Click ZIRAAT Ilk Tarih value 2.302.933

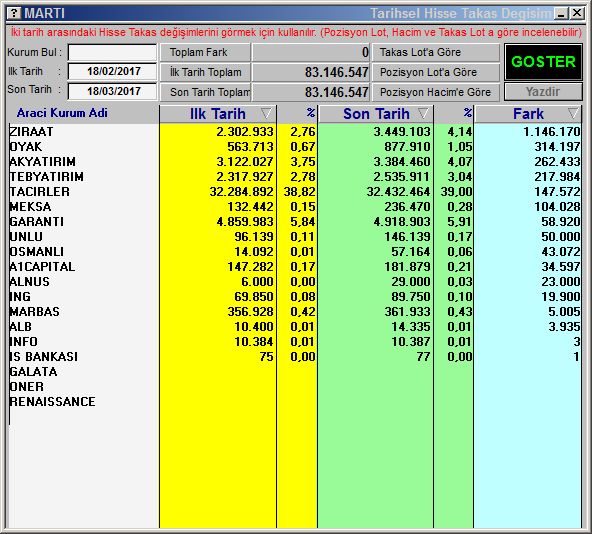245,131
